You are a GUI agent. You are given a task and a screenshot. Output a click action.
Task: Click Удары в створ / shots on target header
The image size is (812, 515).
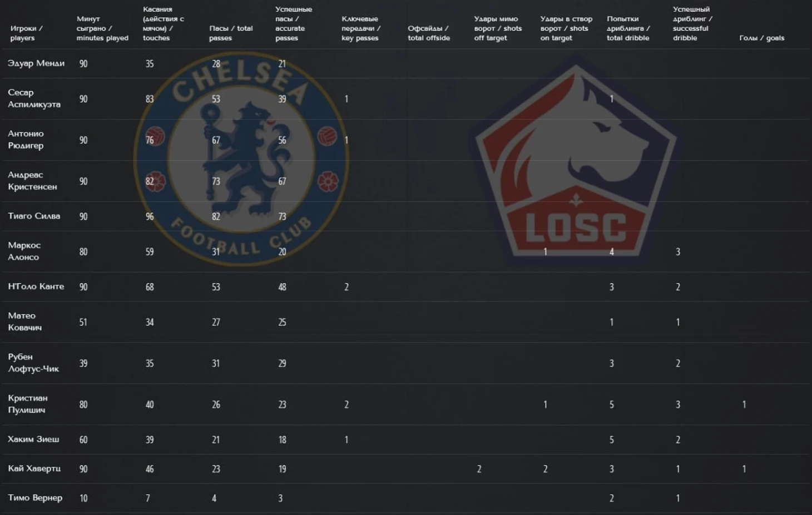566,28
